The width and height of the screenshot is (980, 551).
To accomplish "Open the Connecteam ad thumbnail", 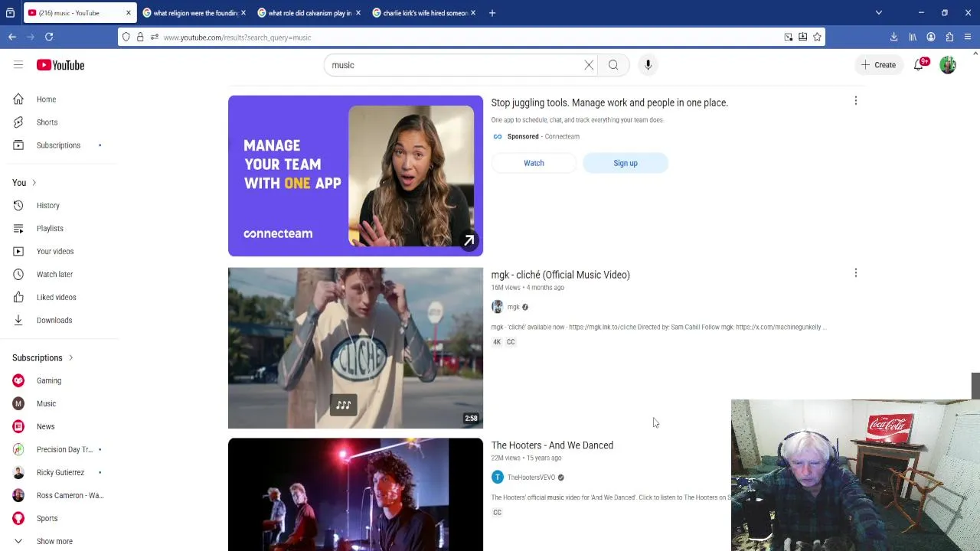I will (355, 176).
